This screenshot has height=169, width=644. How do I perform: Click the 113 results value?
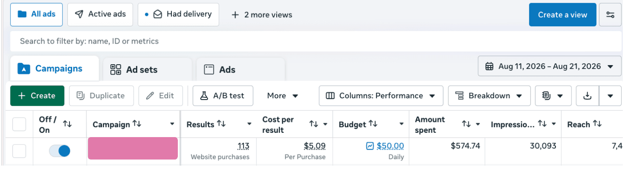(243, 146)
